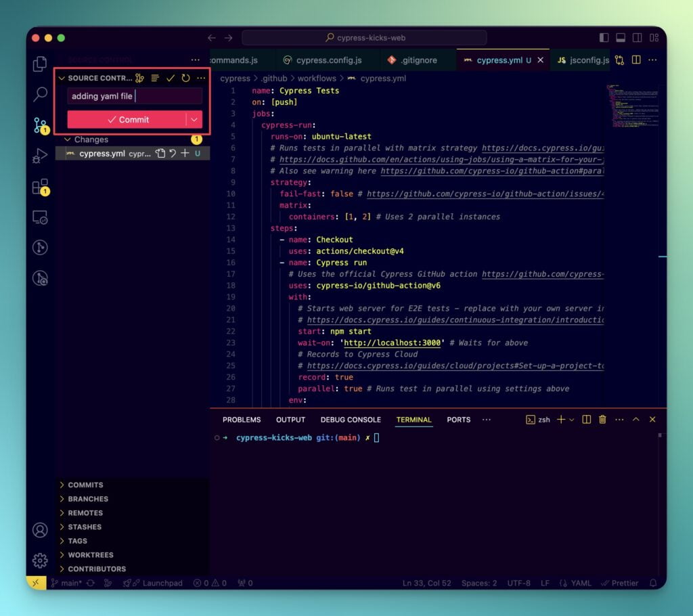Maximize panel with up chevron

tap(636, 419)
